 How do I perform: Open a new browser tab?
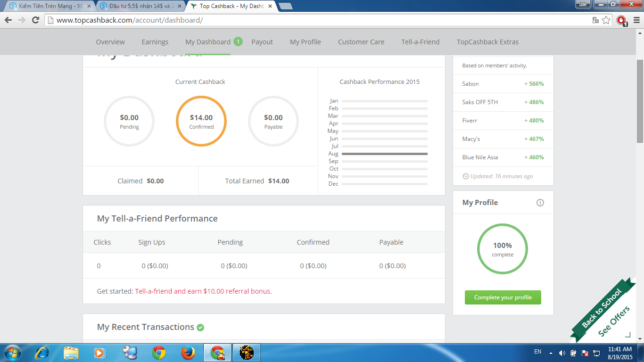286,6
